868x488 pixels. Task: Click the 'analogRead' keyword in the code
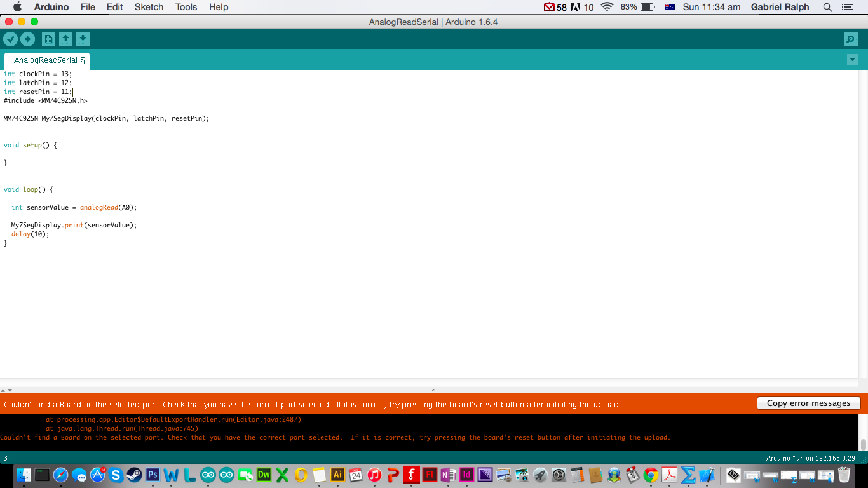click(99, 207)
